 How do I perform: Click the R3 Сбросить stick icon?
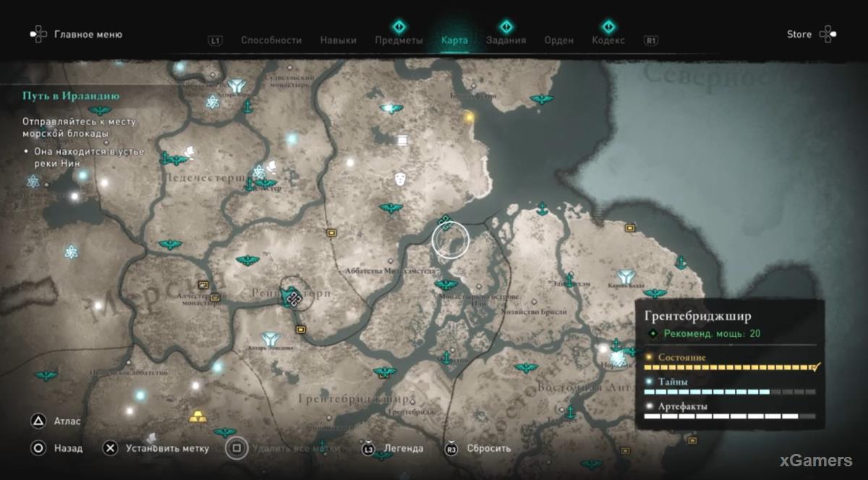[451, 449]
